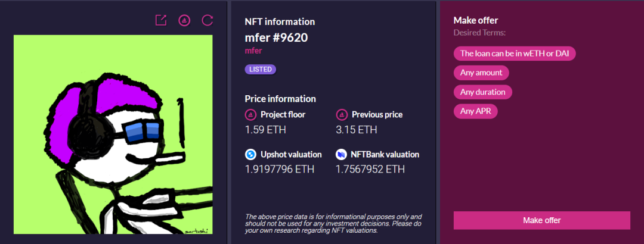Open the pink mfer collection link

point(253,51)
